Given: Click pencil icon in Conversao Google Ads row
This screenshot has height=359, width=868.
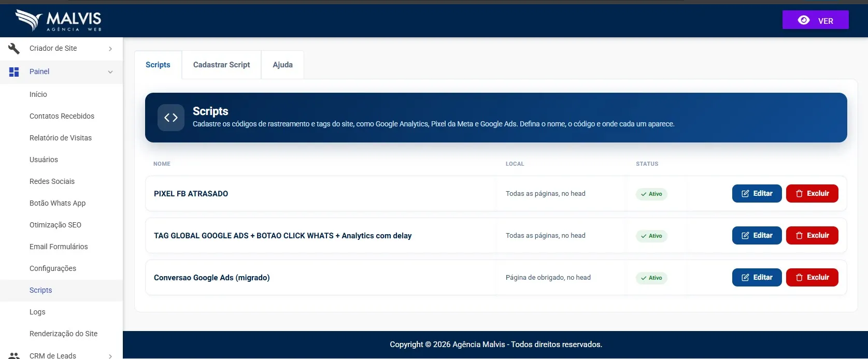Looking at the screenshot, I should pyautogui.click(x=745, y=278).
